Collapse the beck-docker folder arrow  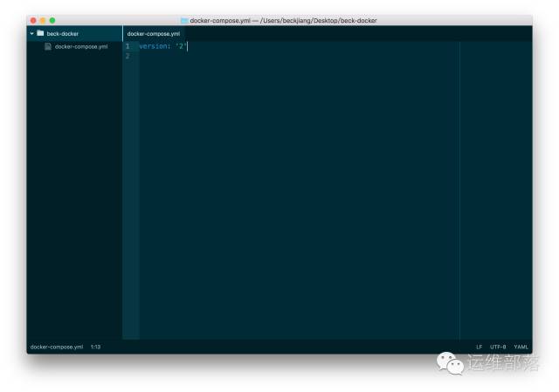click(x=32, y=33)
